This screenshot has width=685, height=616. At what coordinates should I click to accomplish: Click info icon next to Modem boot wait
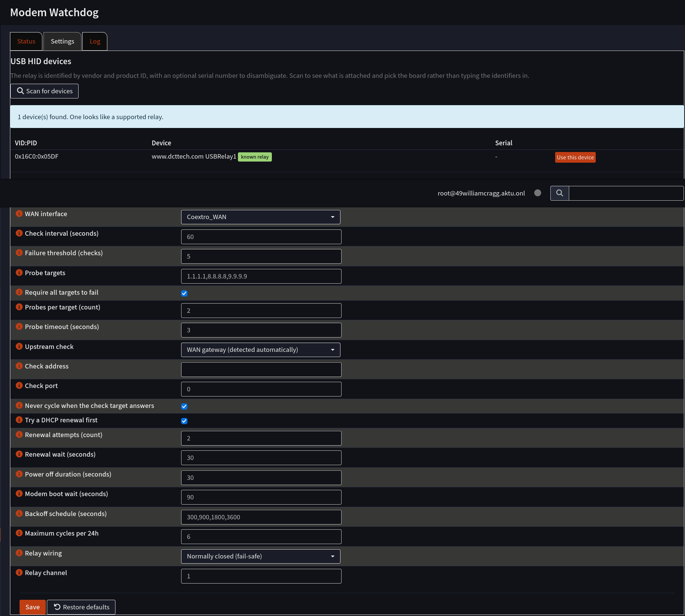tap(19, 493)
